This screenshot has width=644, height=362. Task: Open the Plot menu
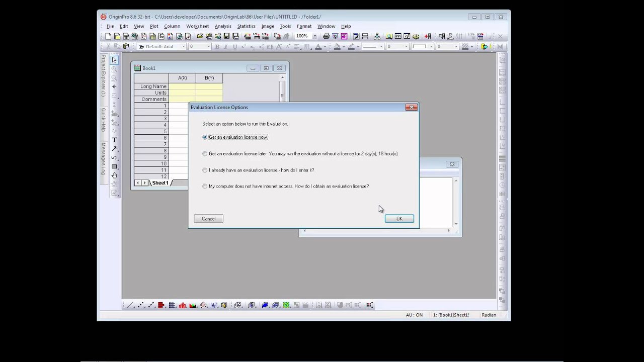(154, 26)
